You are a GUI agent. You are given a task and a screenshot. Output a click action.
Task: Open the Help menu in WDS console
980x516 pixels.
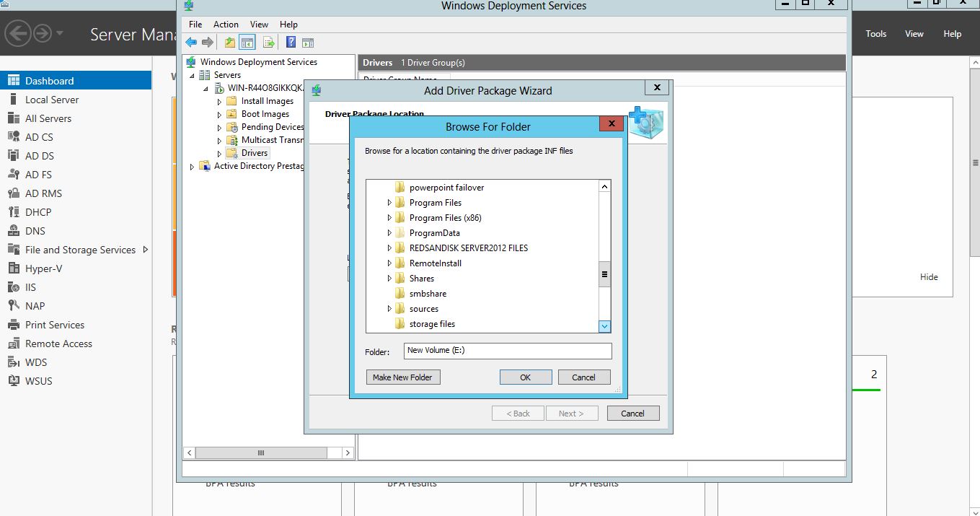click(x=288, y=25)
